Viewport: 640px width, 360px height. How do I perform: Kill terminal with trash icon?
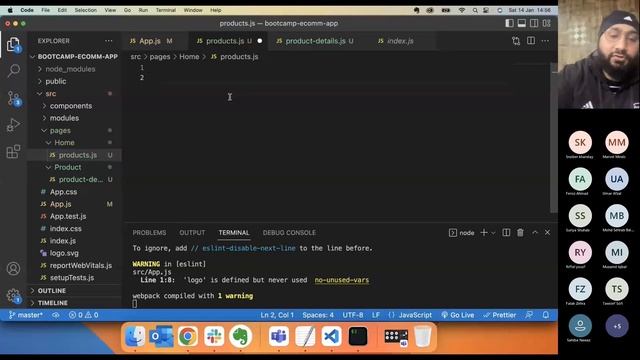pos(520,233)
